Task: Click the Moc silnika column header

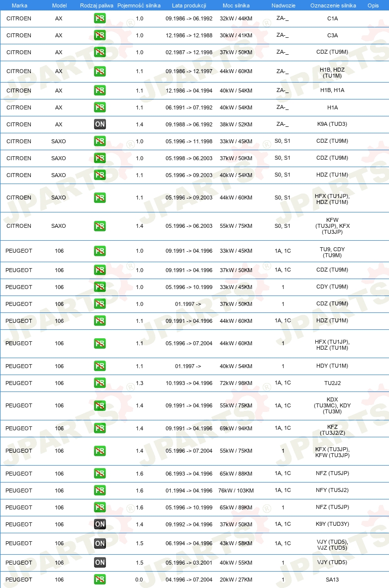Action: (x=236, y=5)
